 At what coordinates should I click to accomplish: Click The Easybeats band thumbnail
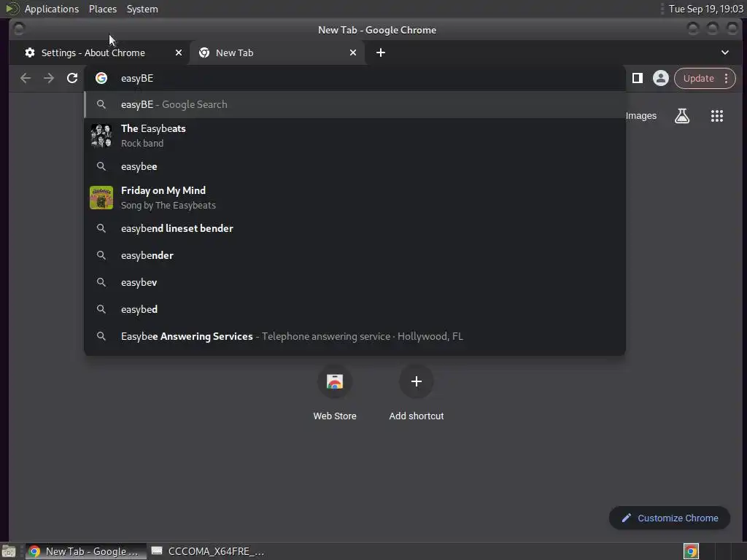pyautogui.click(x=101, y=136)
